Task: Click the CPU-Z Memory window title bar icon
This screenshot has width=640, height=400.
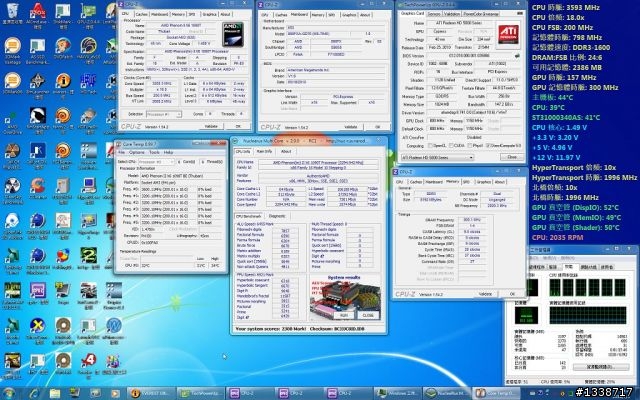Action: coord(396,172)
